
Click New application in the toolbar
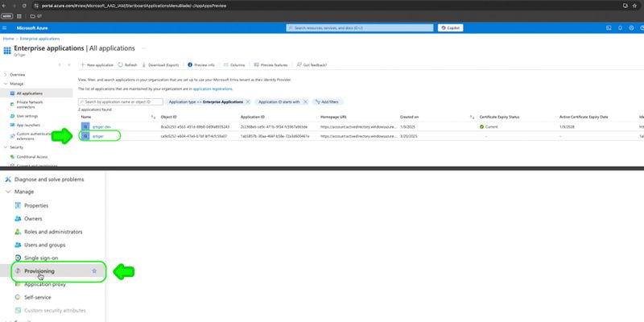pyautogui.click(x=97, y=65)
